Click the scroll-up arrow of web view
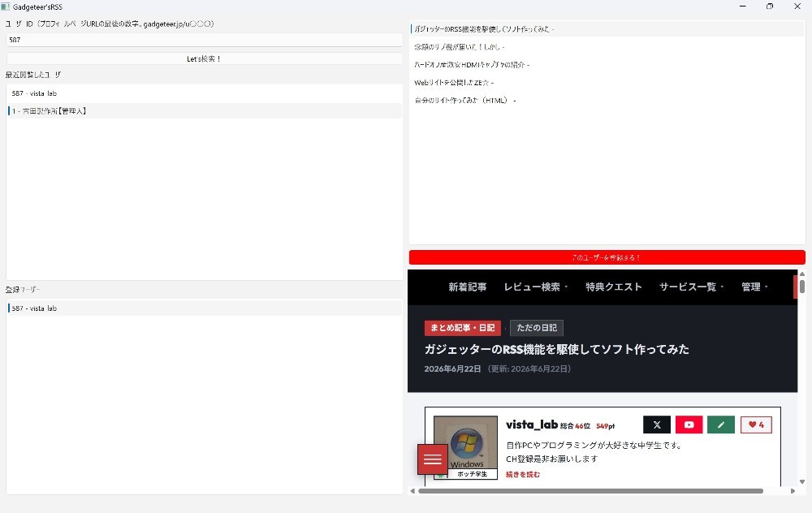Image resolution: width=812 pixels, height=513 pixels. click(802, 274)
